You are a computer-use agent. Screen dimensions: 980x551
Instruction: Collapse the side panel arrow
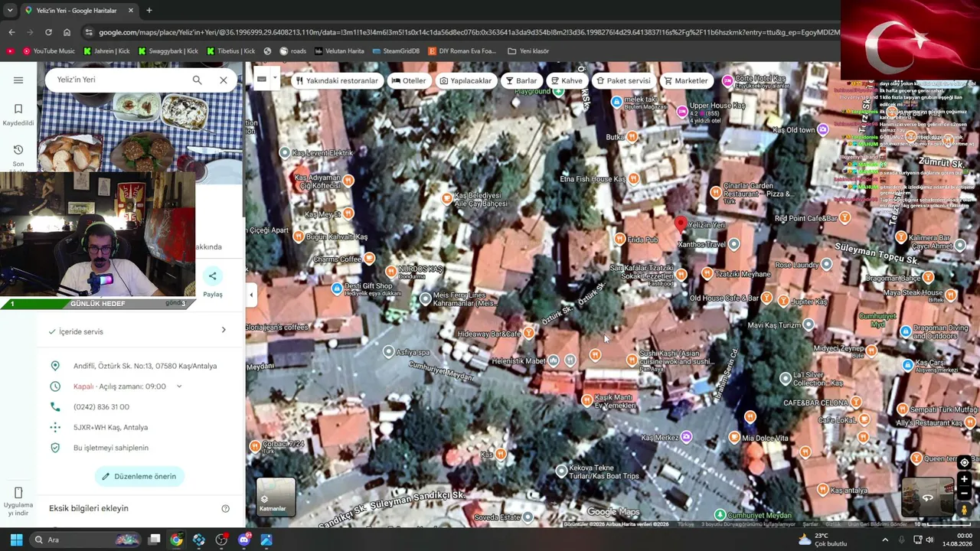251,294
